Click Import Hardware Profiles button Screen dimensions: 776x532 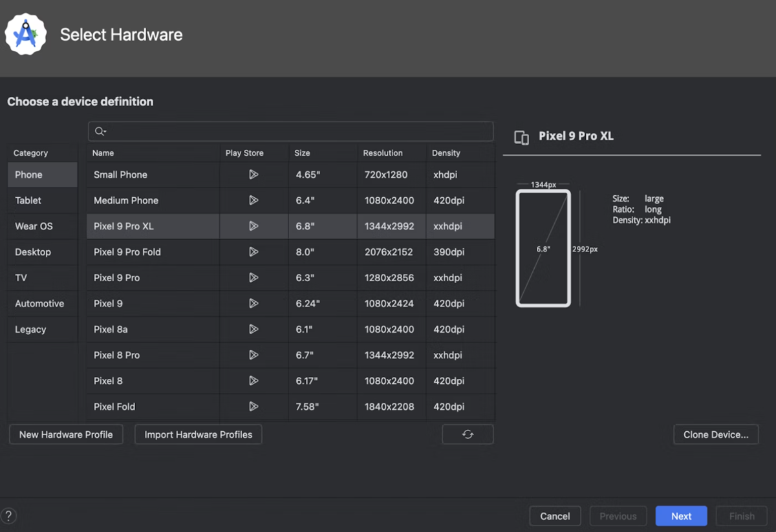199,434
